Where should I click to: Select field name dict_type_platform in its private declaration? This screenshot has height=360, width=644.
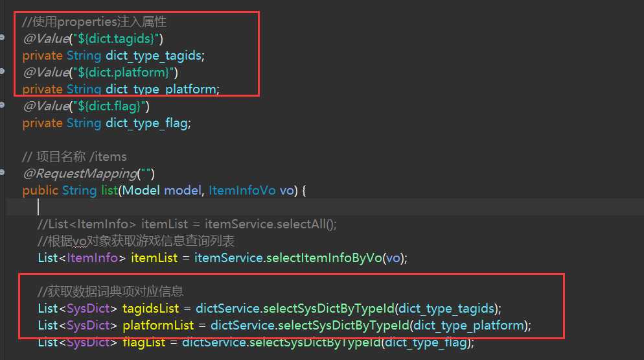coord(161,90)
